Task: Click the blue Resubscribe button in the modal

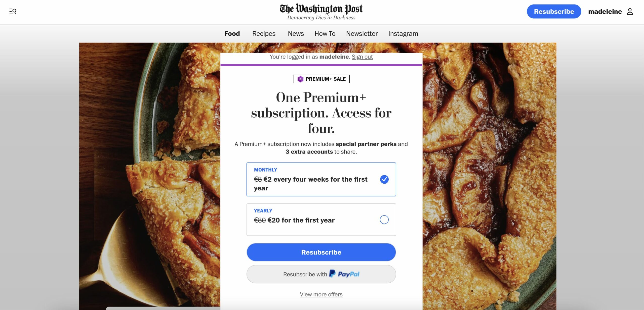Action: tap(321, 252)
